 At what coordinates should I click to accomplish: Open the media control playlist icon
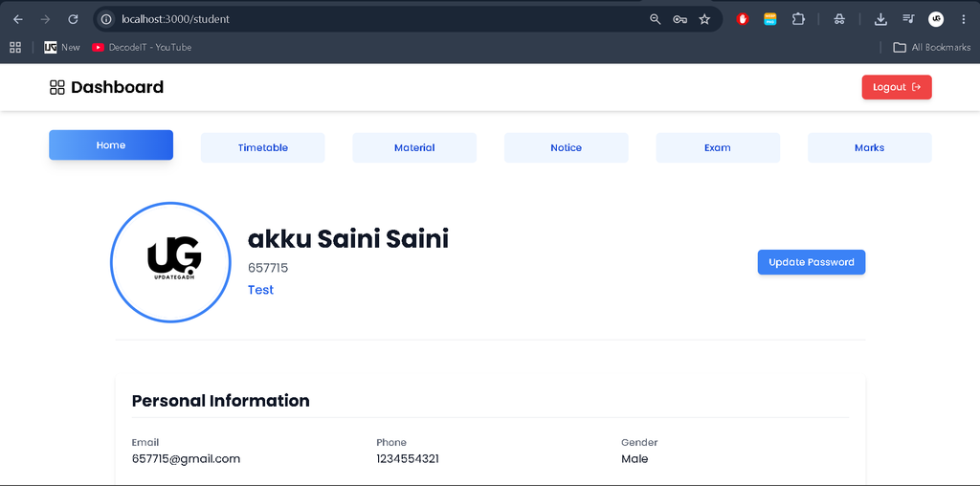908,19
